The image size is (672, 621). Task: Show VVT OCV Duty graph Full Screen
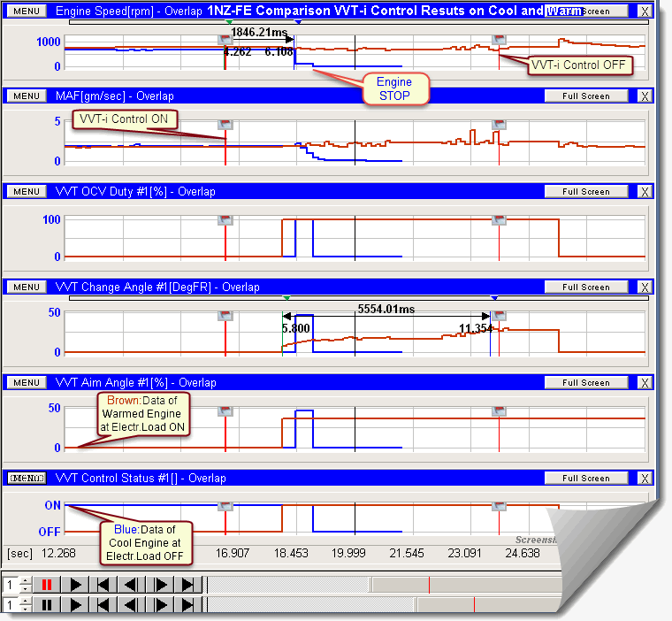586,191
